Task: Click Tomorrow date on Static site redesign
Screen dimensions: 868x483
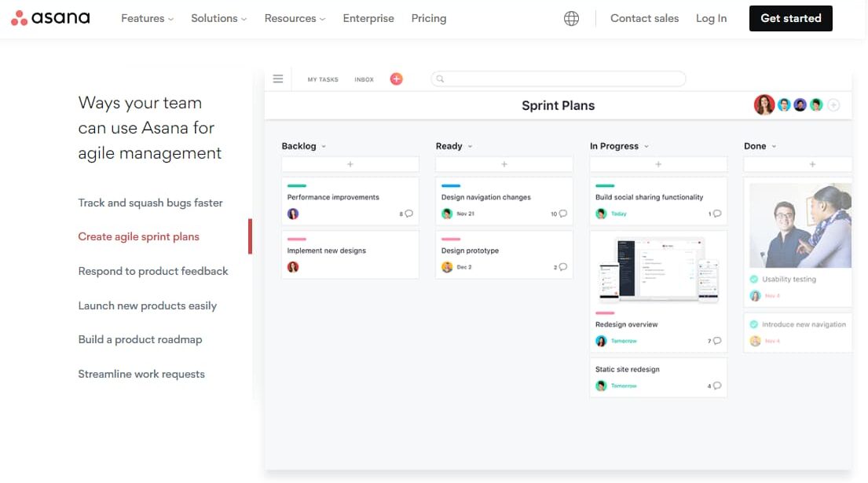Action: (x=624, y=386)
